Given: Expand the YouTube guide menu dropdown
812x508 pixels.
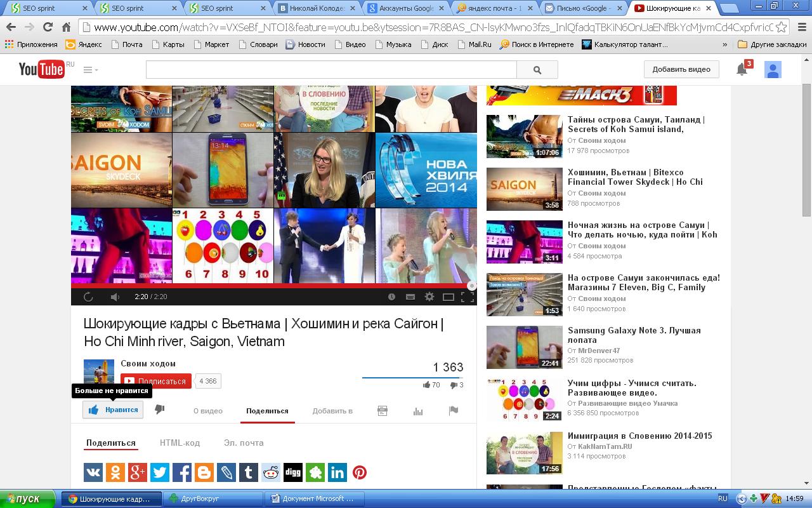Looking at the screenshot, I should [91, 70].
